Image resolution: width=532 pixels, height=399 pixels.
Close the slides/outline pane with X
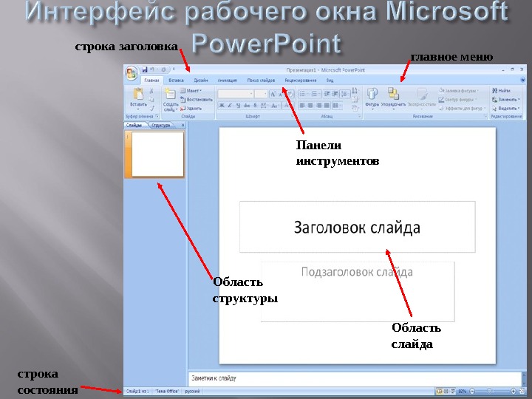183,125
